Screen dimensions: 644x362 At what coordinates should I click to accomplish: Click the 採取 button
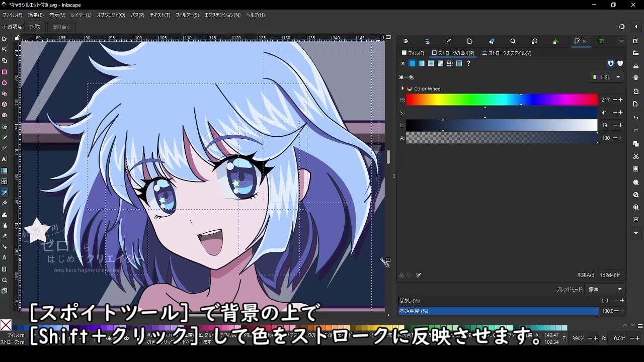(x=35, y=27)
